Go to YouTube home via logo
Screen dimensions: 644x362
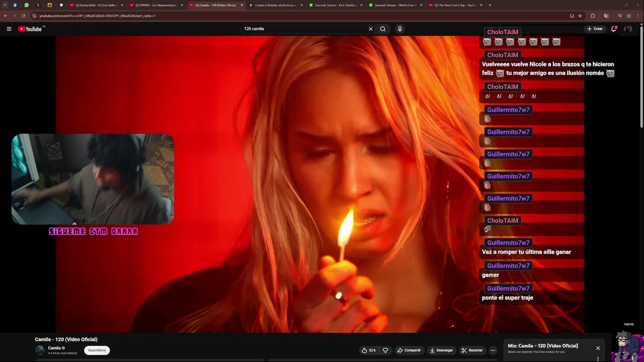(x=31, y=29)
